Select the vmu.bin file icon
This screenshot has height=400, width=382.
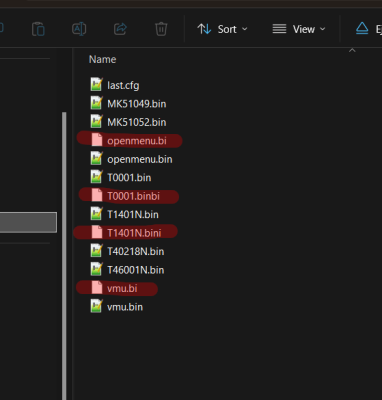(x=96, y=306)
